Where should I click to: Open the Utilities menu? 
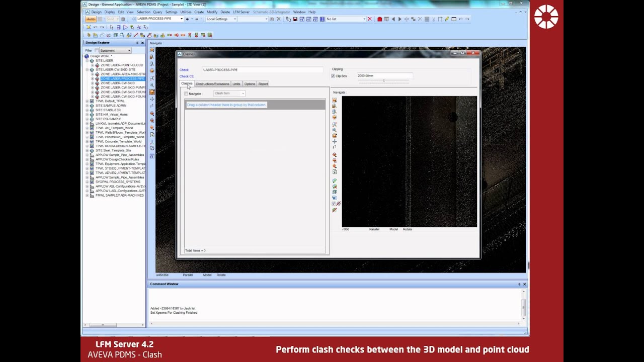pos(186,12)
